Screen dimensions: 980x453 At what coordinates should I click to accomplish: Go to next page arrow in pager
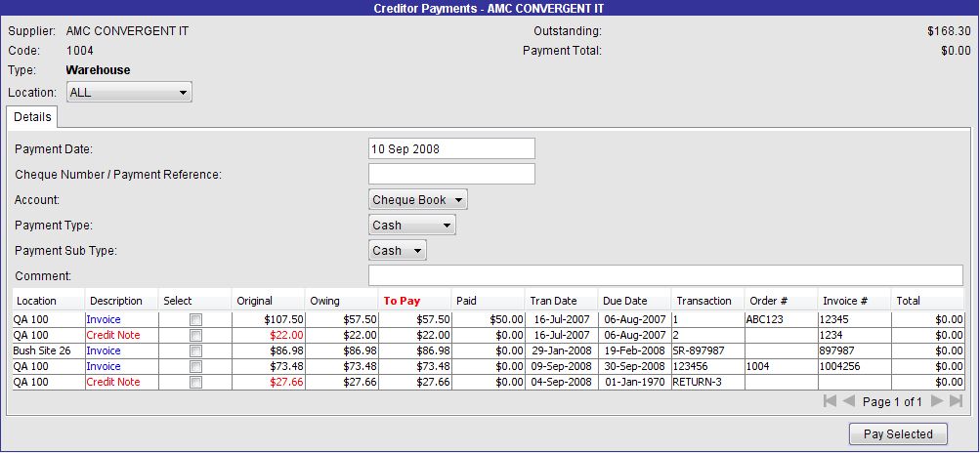pyautogui.click(x=937, y=401)
